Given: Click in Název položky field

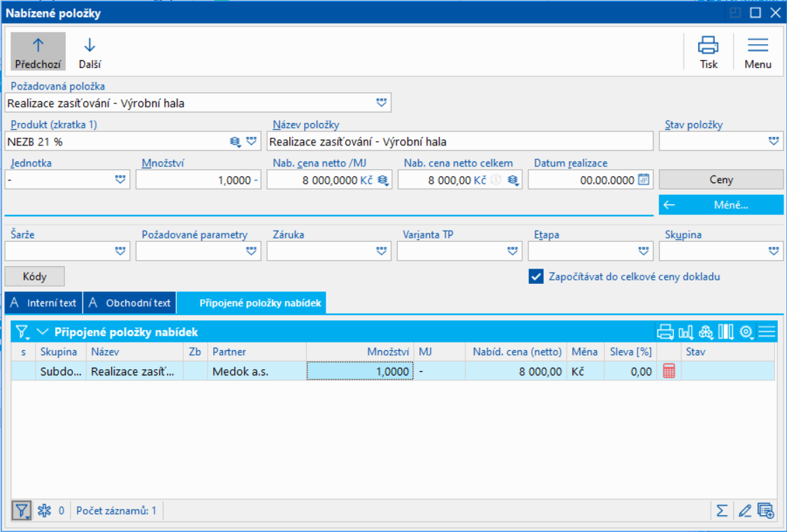Looking at the screenshot, I should (460, 141).
